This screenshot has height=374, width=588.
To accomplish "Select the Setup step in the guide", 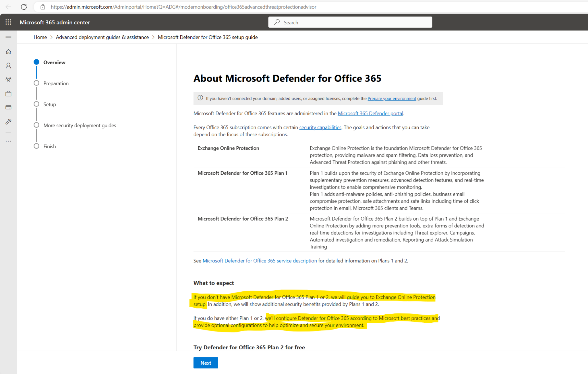I will point(49,104).
